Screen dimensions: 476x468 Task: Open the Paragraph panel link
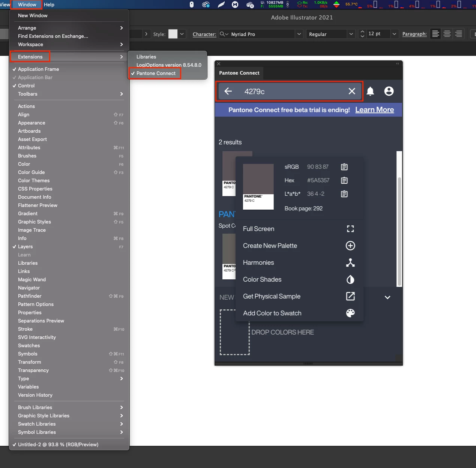414,34
